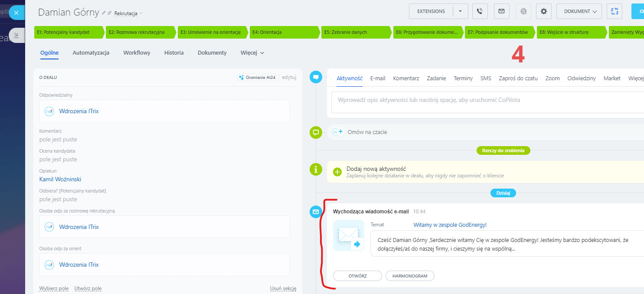Screen dimensions: 644x294
Task: Click the envelope email icon in header
Action: coord(501,11)
